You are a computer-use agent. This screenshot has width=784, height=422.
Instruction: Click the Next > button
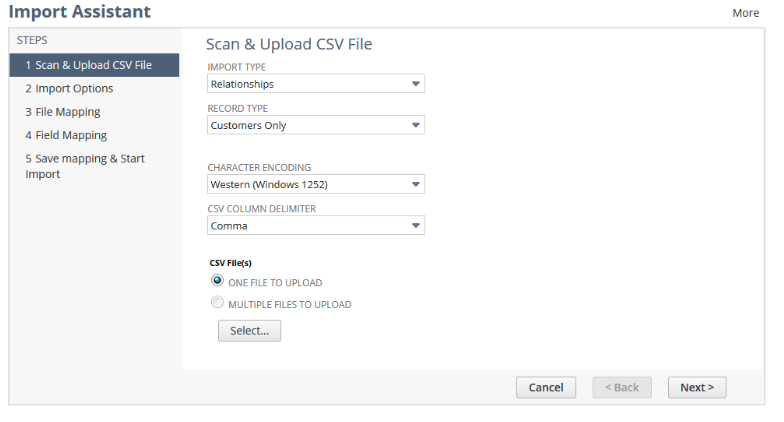697,387
